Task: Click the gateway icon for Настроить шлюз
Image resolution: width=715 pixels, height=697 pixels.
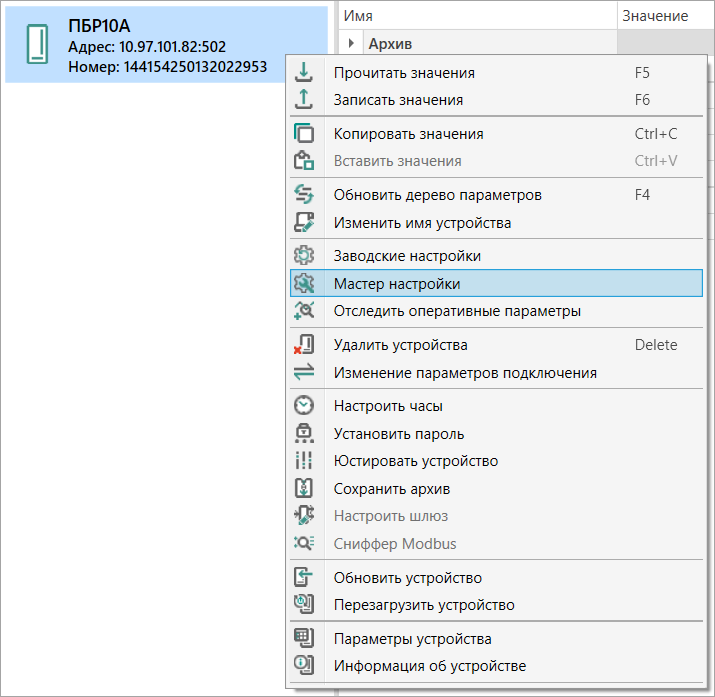Action: click(x=304, y=515)
